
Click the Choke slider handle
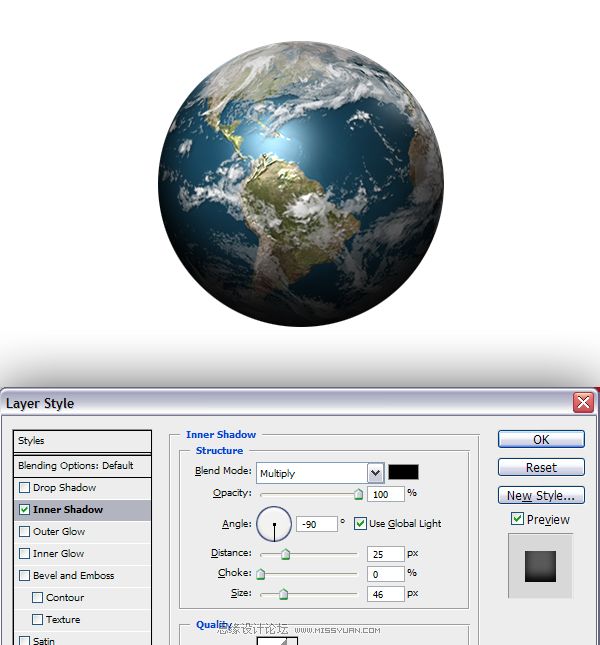260,574
